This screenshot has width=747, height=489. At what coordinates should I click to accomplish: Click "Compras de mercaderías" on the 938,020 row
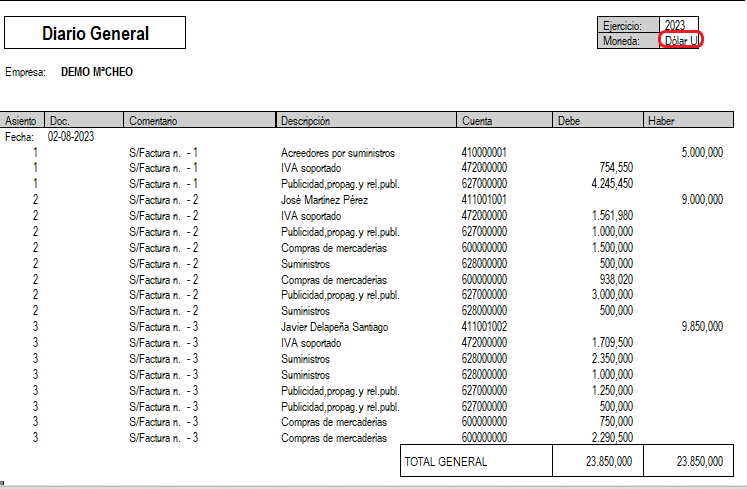pyautogui.click(x=334, y=280)
